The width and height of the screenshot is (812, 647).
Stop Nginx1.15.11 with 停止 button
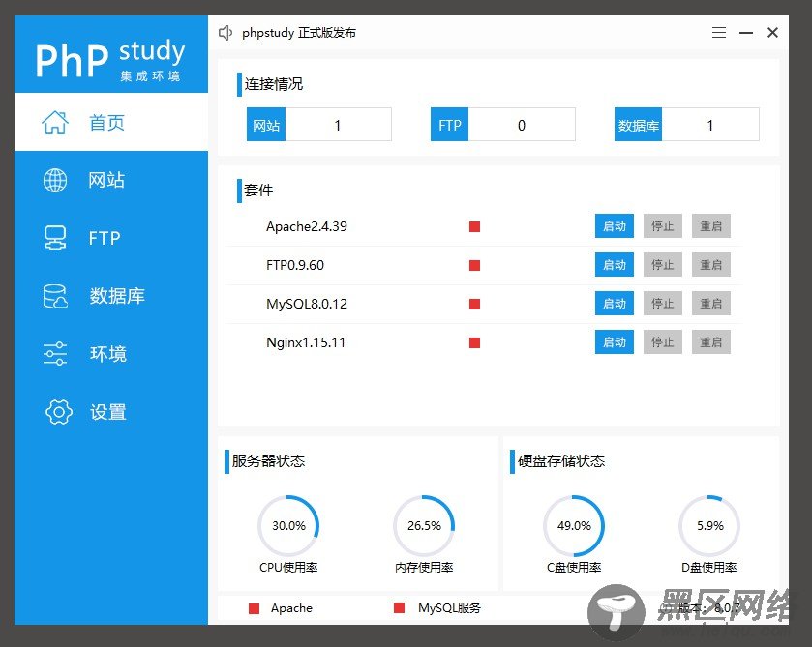click(663, 341)
